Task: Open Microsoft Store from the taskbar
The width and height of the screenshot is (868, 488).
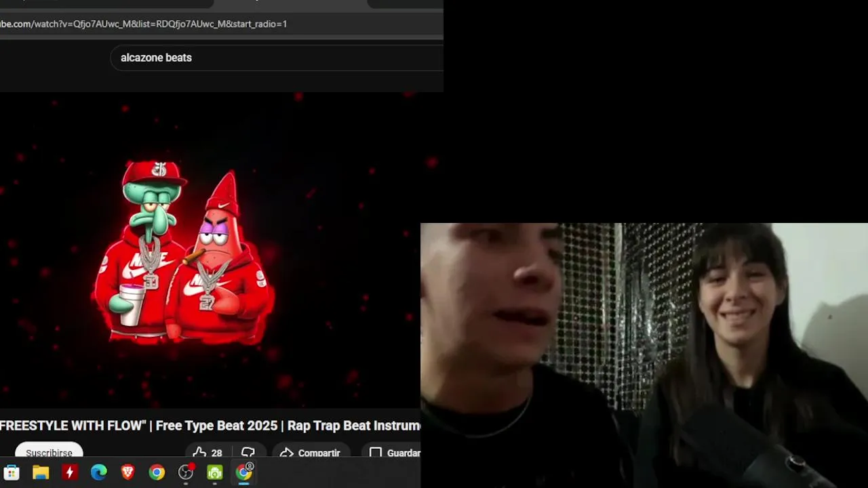Action: point(12,472)
